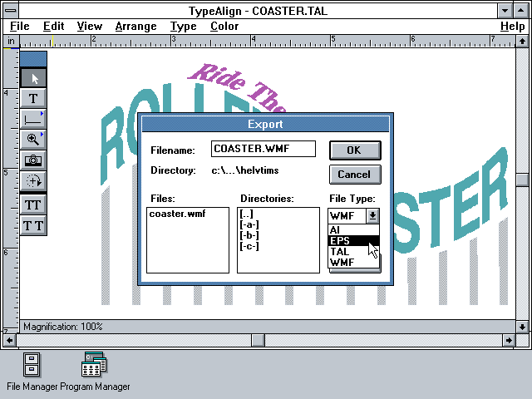Choose the baseline path tool
This screenshot has height=399, width=532.
pos(33,119)
